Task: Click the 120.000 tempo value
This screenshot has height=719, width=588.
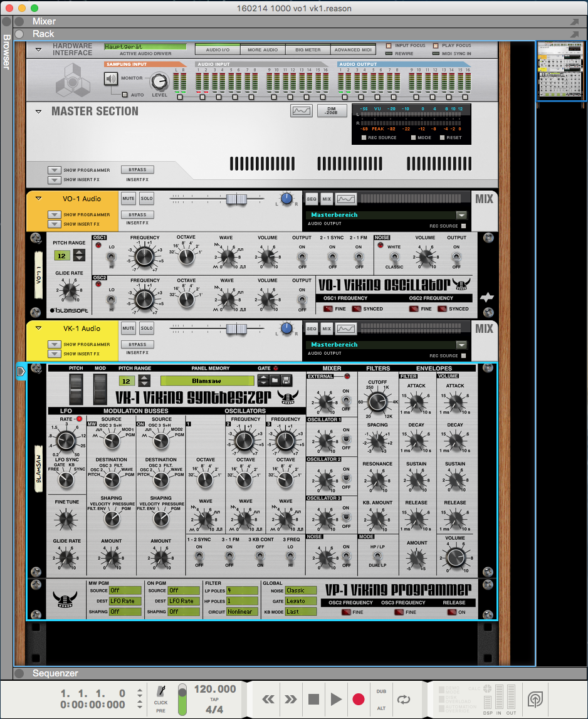Action: (x=214, y=689)
